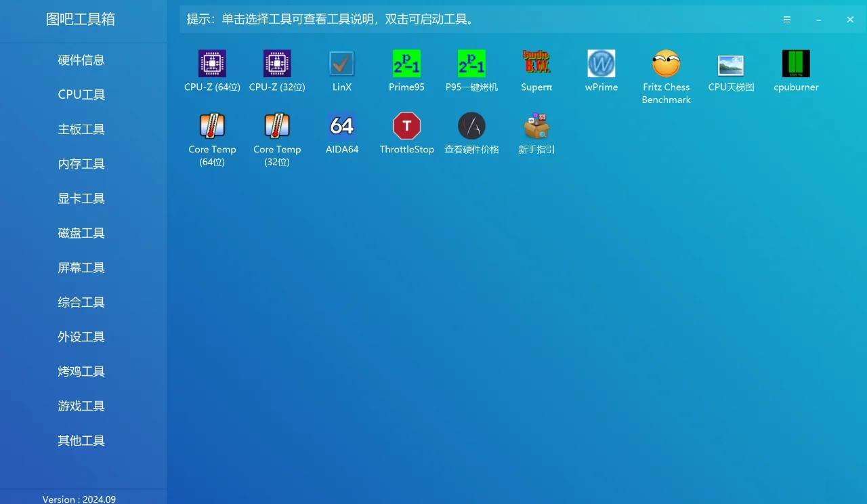
Task: Select the CPU-Z (32位) tool icon
Action: [x=277, y=64]
